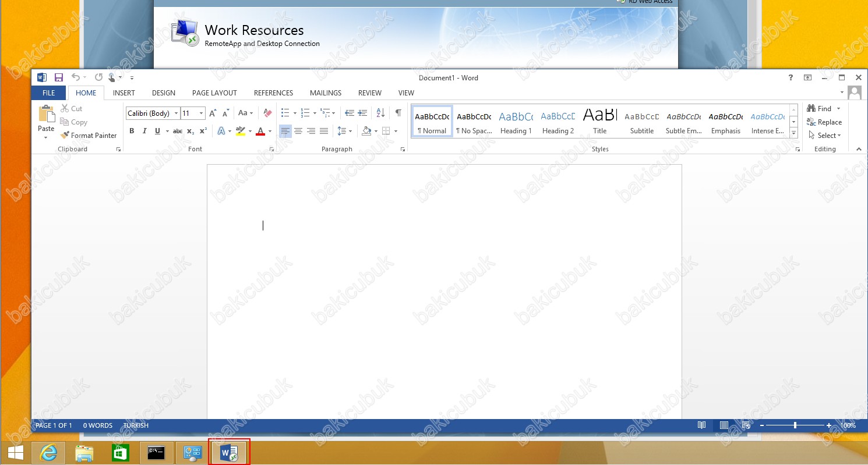Switch to the REFERENCES tab
The image size is (868, 465).
[x=273, y=93]
